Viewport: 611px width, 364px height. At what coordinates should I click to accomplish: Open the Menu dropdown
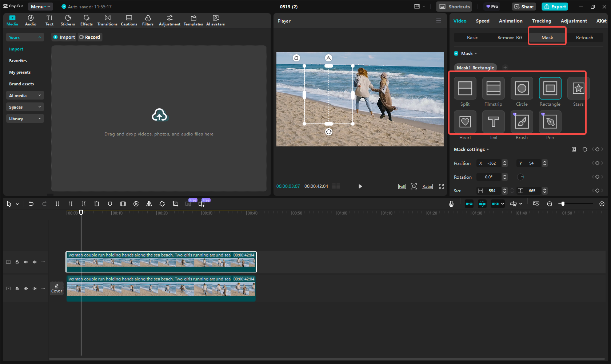coord(40,7)
